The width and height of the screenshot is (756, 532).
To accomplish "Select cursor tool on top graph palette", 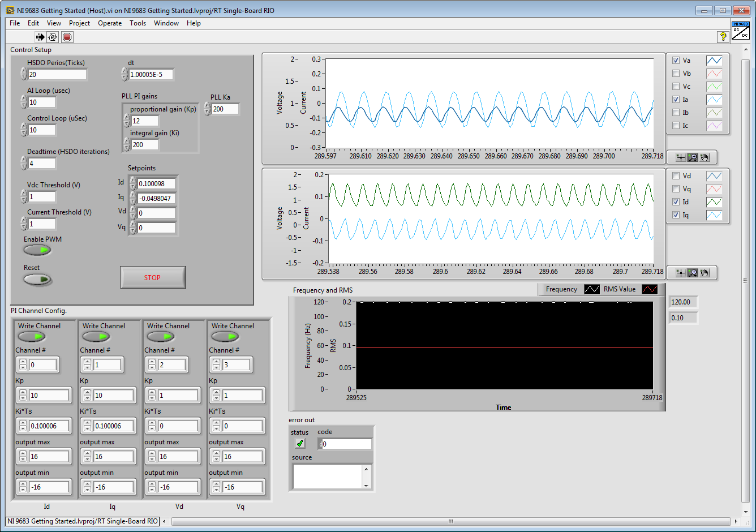I will click(x=680, y=157).
